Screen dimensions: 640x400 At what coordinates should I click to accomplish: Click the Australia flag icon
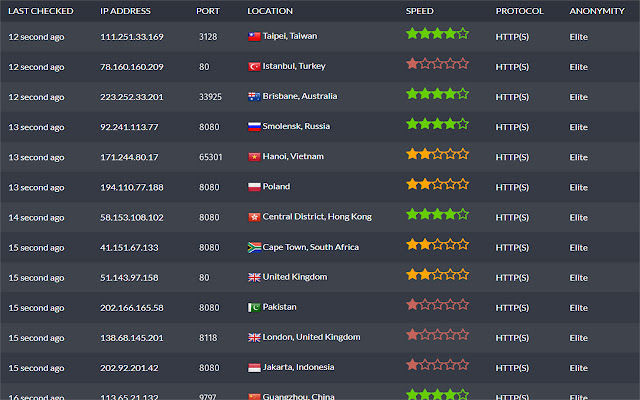pos(254,97)
